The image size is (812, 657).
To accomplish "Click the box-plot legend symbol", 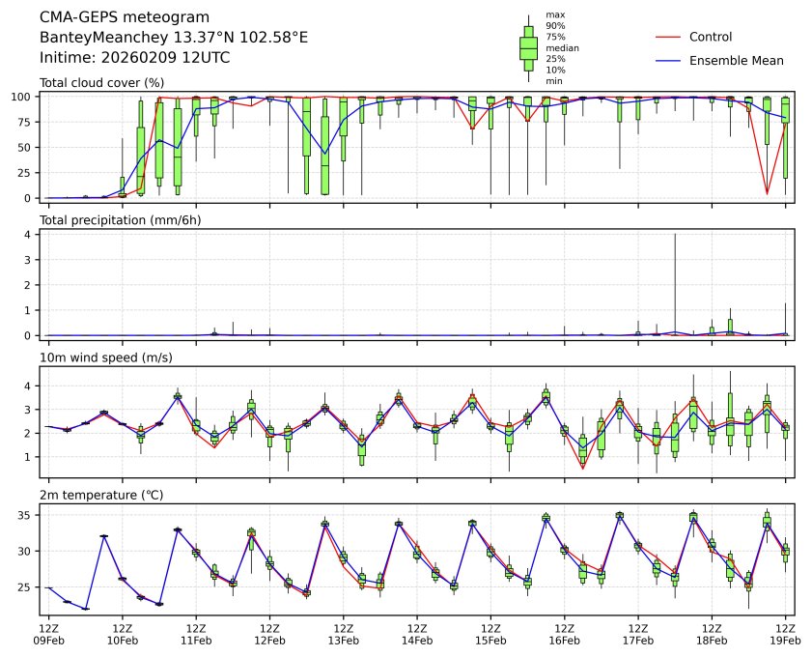I will point(528,47).
